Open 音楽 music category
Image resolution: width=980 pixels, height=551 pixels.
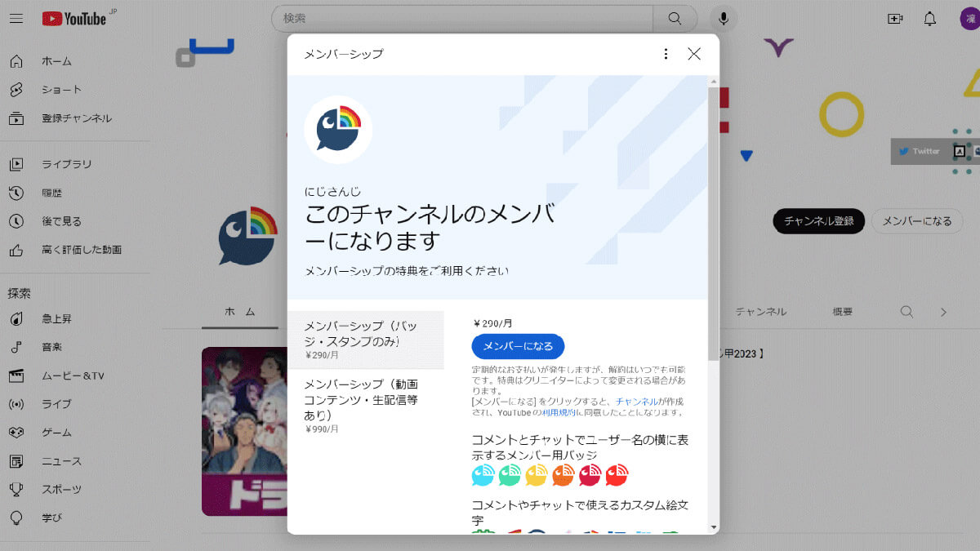coord(51,347)
